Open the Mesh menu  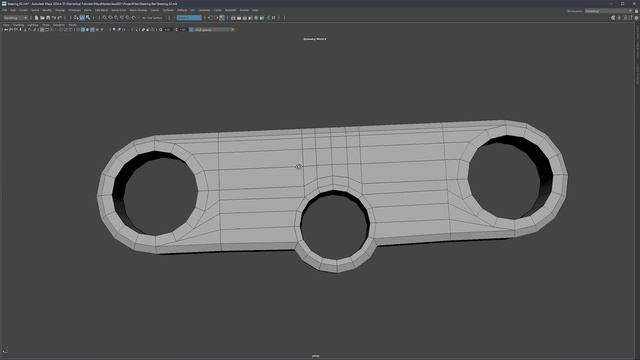[x=88, y=10]
